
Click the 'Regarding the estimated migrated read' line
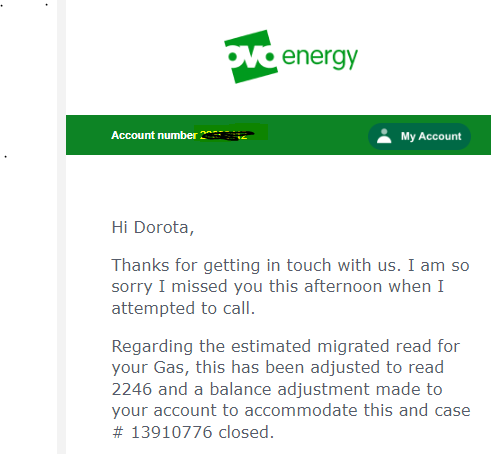click(286, 346)
